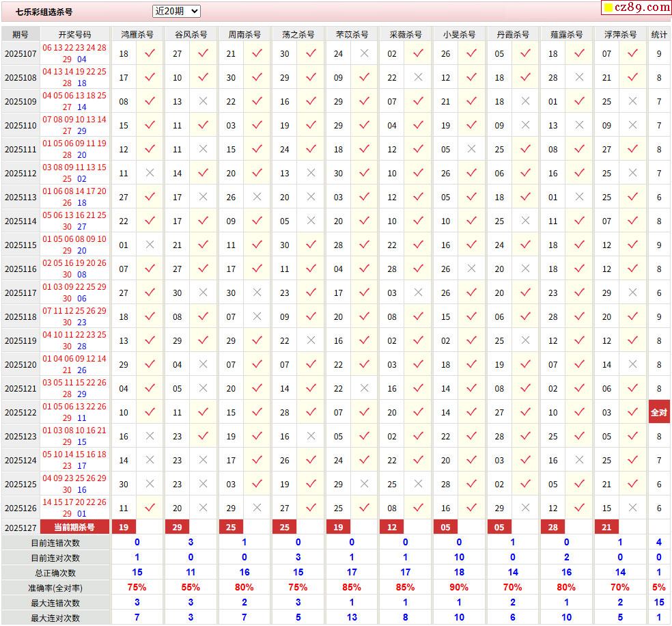
Task: Click the 开奖号码 column header
Action: point(74,34)
